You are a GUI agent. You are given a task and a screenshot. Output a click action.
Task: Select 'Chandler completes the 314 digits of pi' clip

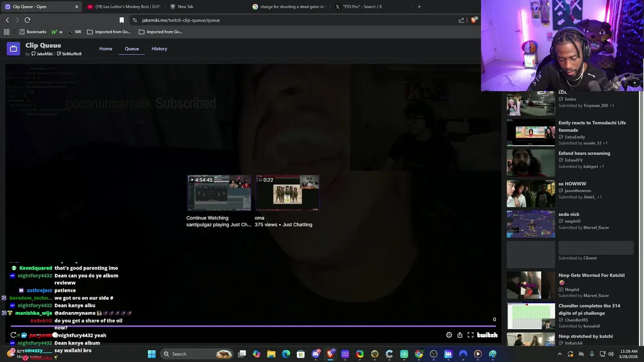(570, 315)
